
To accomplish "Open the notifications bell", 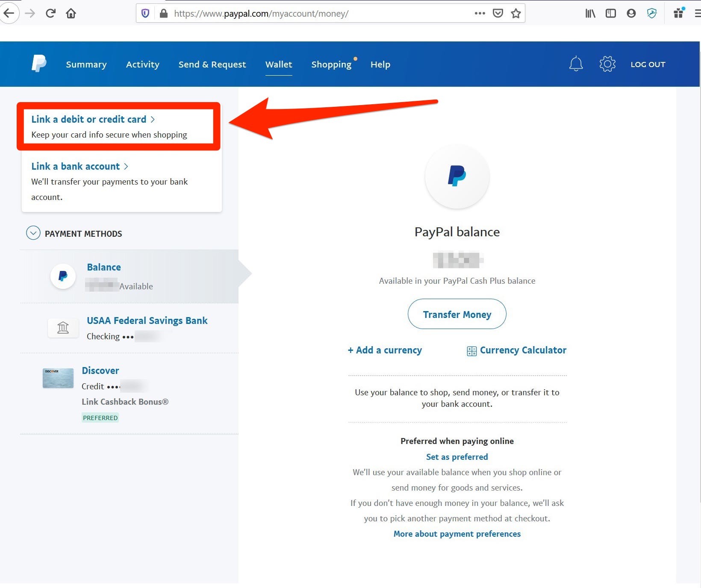I will [576, 64].
